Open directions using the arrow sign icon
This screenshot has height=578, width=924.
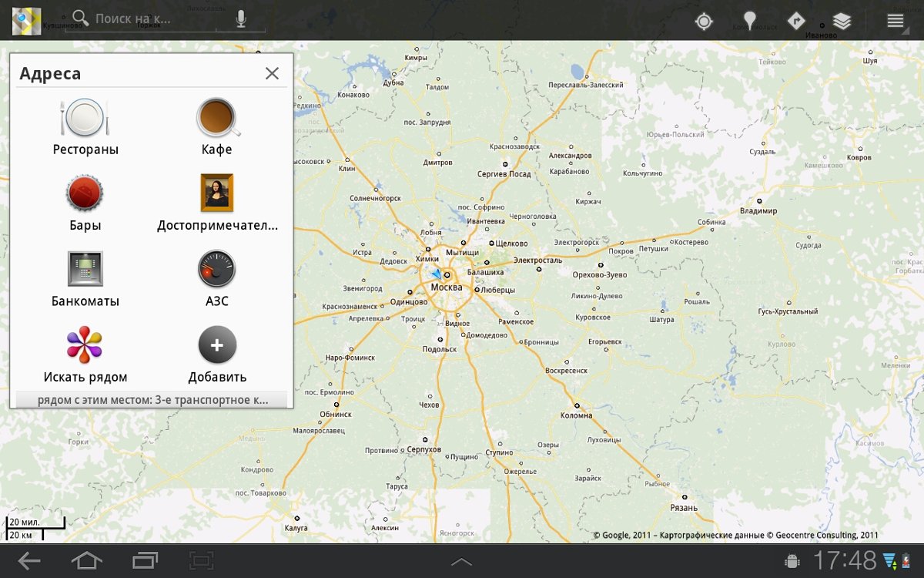point(795,21)
